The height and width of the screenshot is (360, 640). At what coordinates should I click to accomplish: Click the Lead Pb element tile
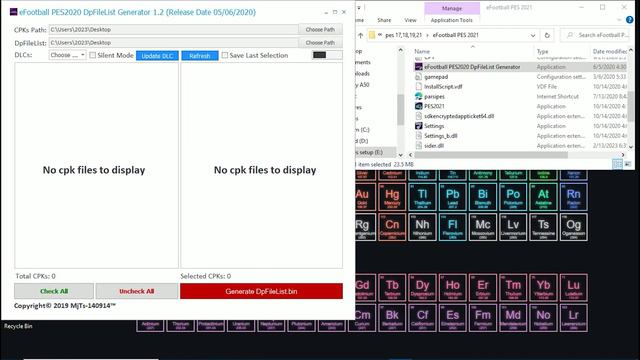[x=453, y=197]
